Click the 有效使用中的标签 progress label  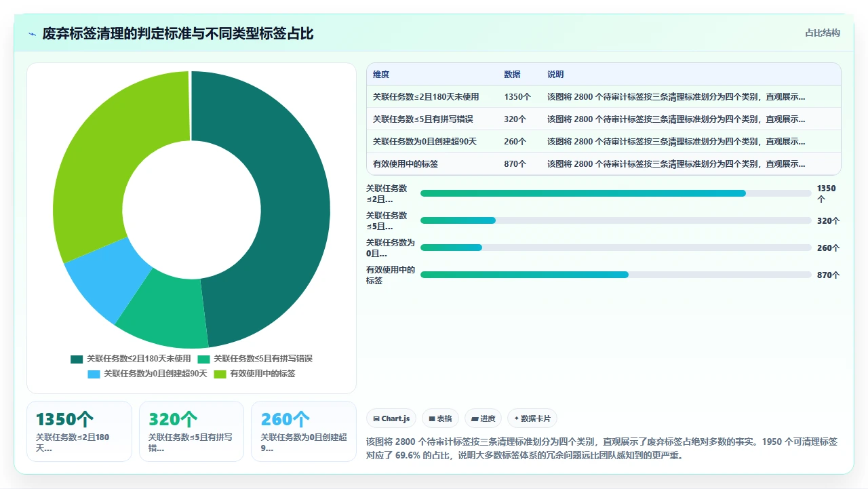point(391,275)
